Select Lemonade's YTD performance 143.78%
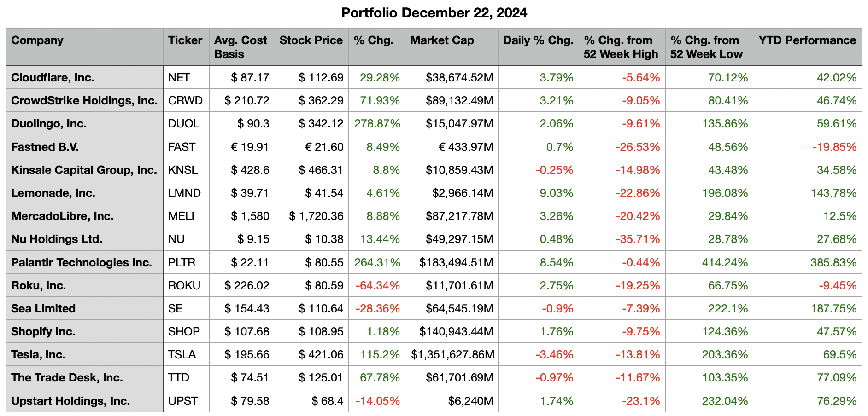The image size is (868, 416). (833, 193)
